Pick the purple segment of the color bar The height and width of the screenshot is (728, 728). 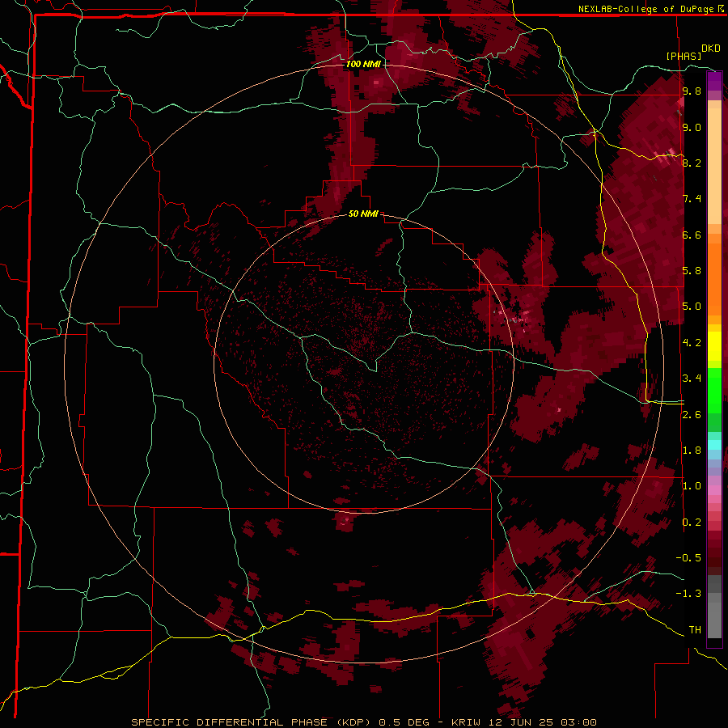point(714,81)
